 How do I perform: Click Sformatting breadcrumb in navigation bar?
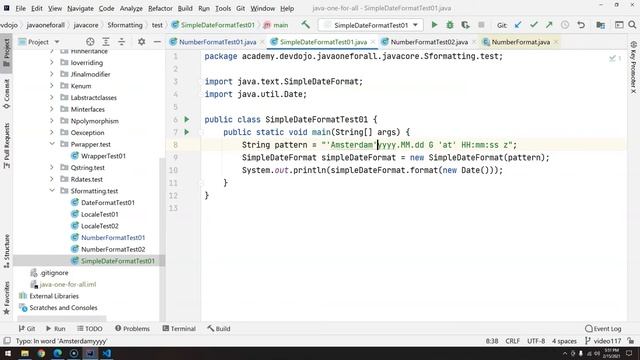coord(125,25)
